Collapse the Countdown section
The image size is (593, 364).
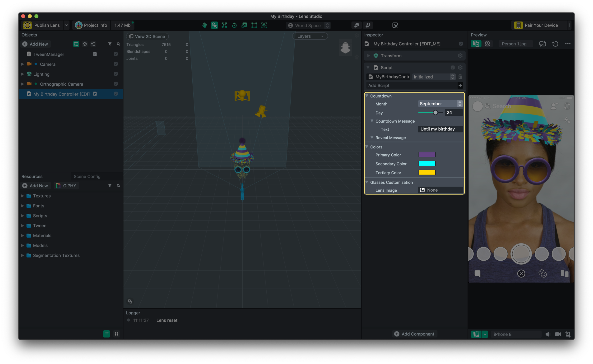pos(367,96)
